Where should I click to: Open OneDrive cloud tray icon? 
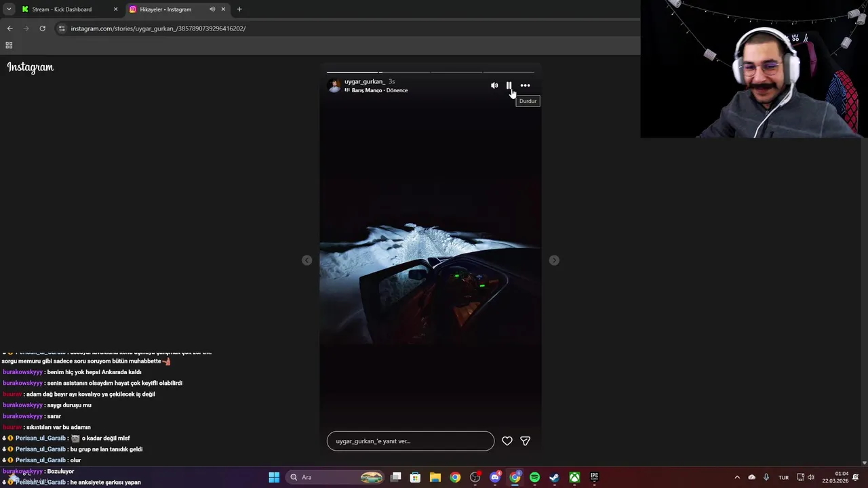point(751,477)
